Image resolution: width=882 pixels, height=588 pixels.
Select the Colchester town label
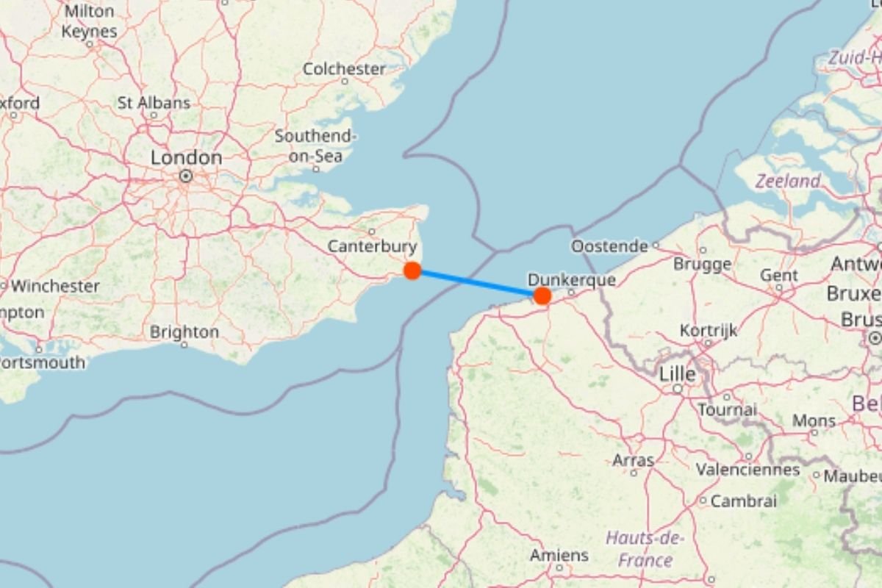tap(344, 69)
